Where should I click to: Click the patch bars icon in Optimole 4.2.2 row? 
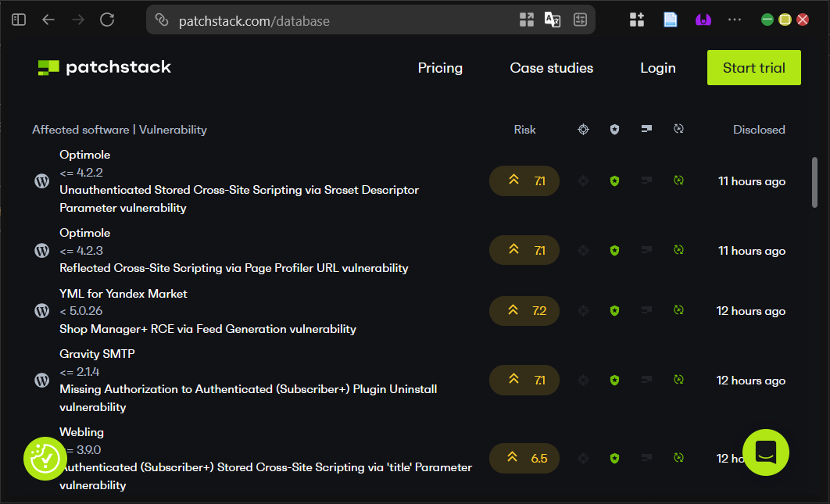coord(646,181)
